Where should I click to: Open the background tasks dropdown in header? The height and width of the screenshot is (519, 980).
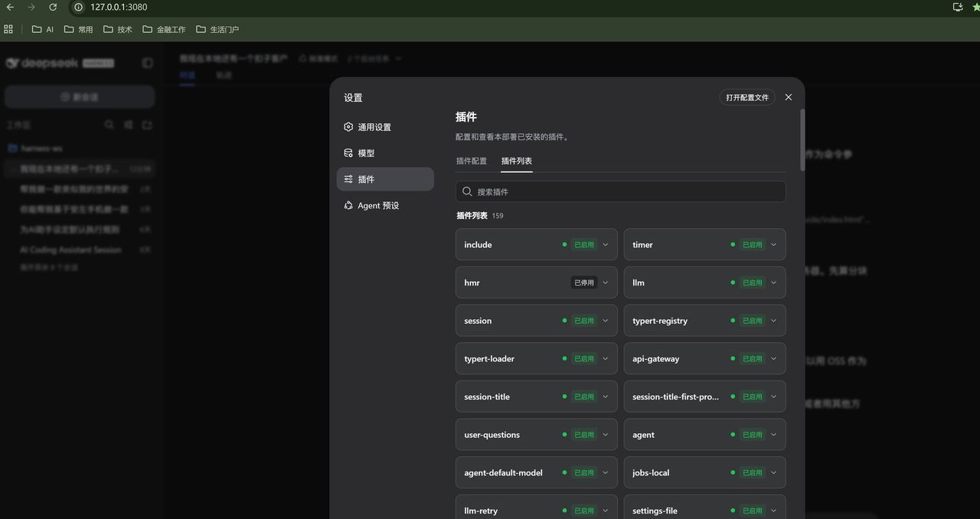[x=374, y=58]
